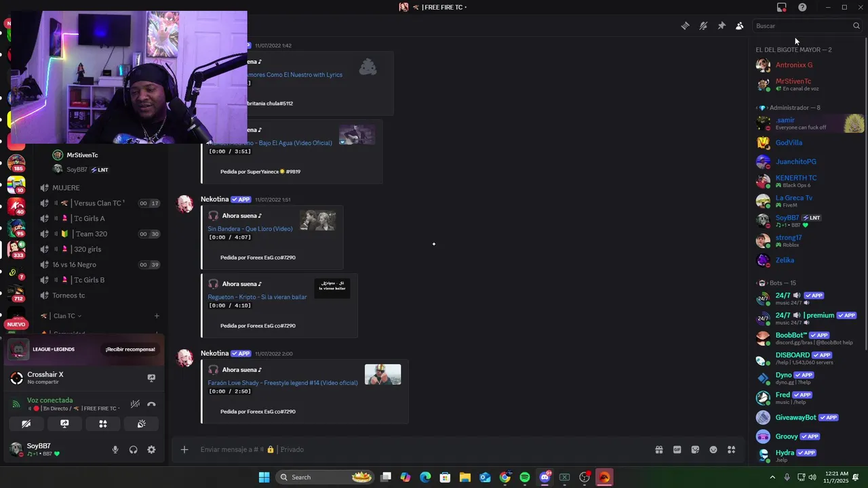Toggle microphone mute in user panel
The height and width of the screenshot is (488, 868).
(x=115, y=449)
